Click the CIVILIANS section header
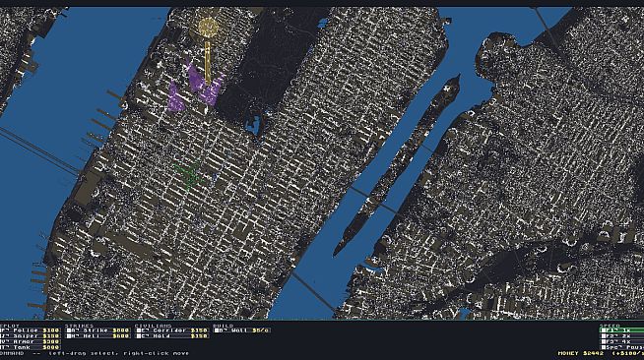This screenshot has height=360, width=644. 154,326
